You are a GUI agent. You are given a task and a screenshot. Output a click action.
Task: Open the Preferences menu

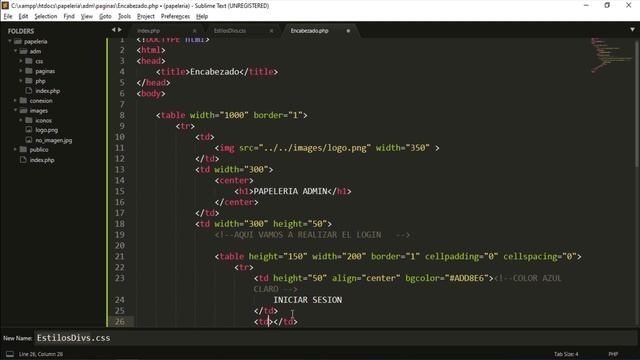coord(175,16)
